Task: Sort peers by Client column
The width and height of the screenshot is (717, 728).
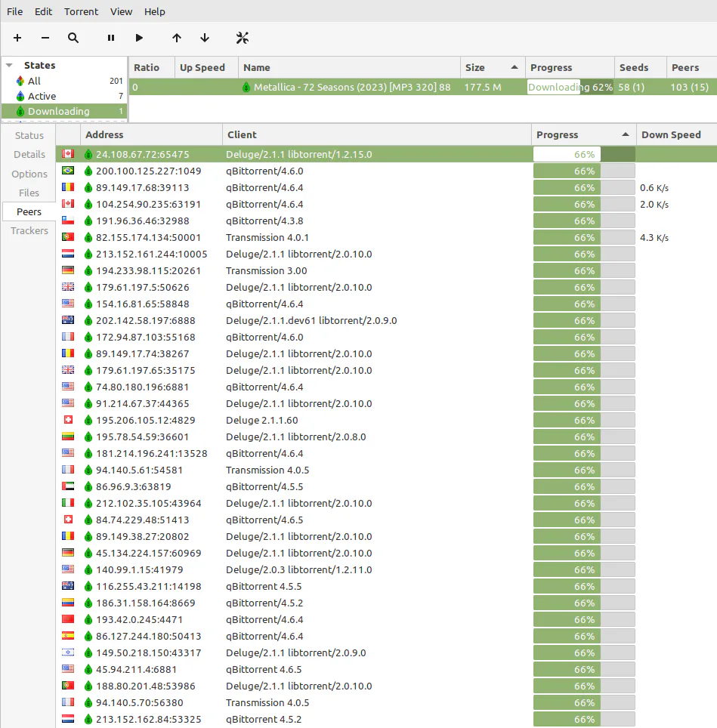Action: 376,134
